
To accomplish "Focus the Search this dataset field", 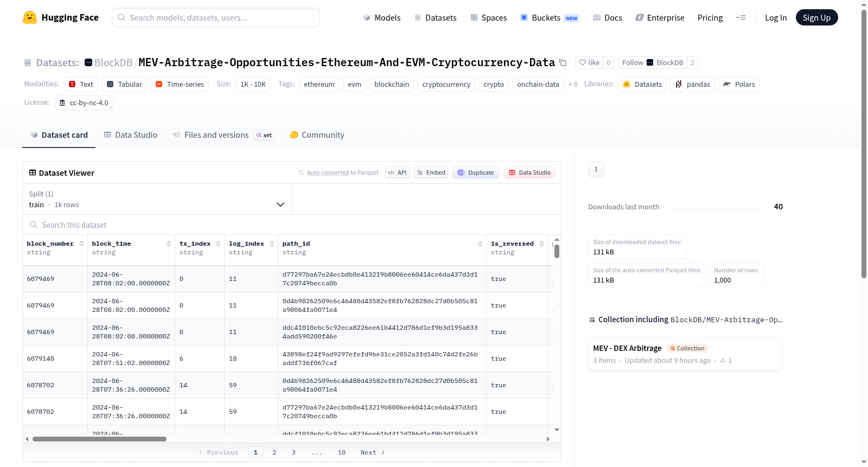I will 292,225.
